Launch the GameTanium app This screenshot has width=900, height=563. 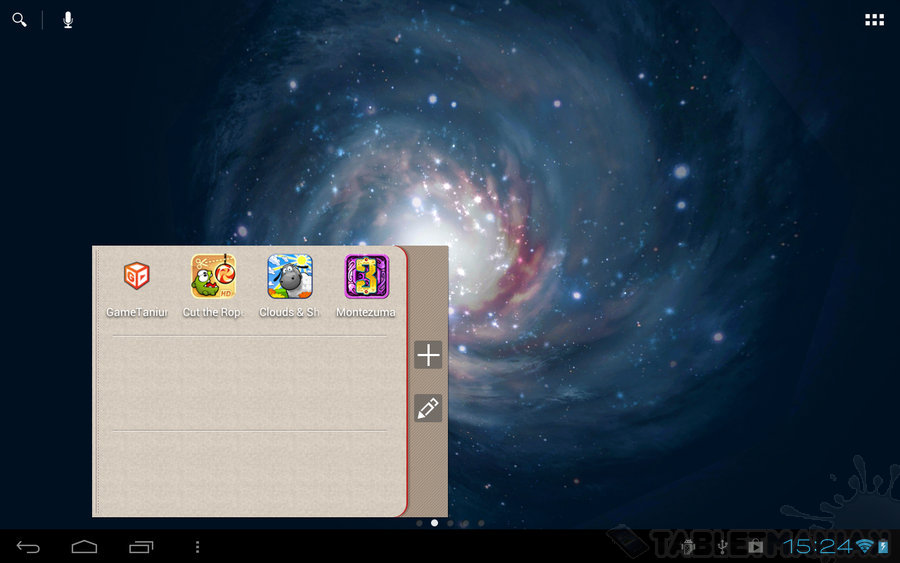coord(137,277)
